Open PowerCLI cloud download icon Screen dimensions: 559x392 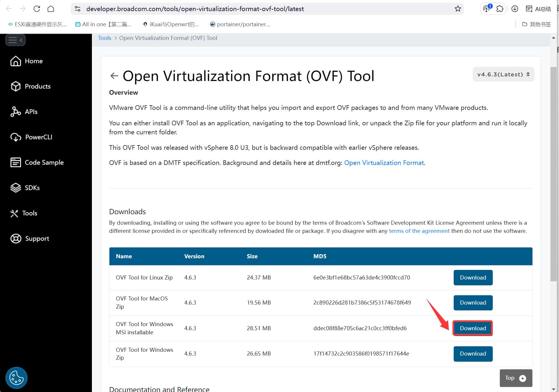pos(15,137)
